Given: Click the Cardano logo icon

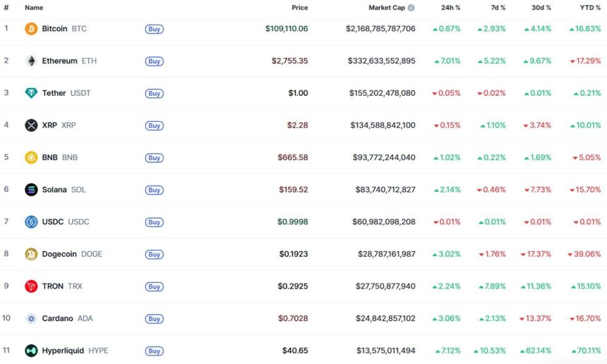Looking at the screenshot, I should pos(31,318).
